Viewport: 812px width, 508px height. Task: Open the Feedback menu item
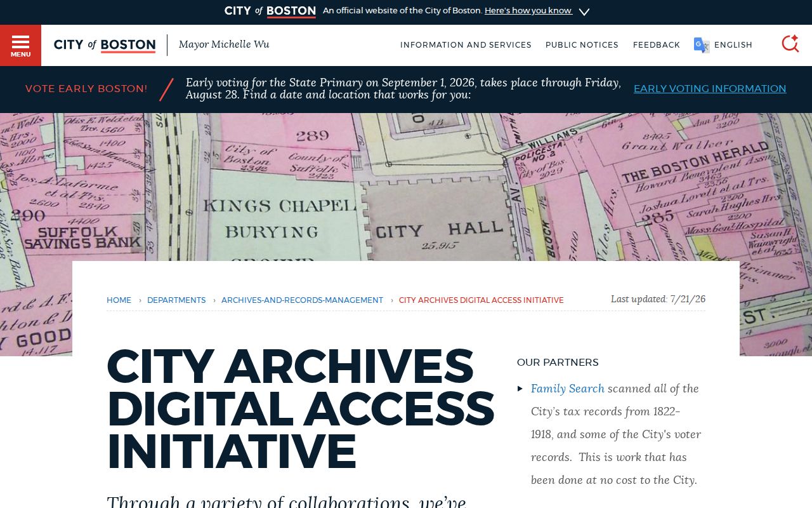click(657, 45)
